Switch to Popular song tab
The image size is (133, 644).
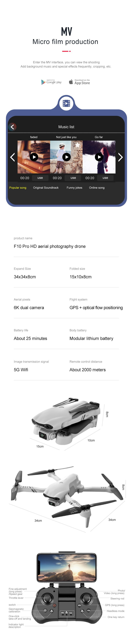click(18, 188)
